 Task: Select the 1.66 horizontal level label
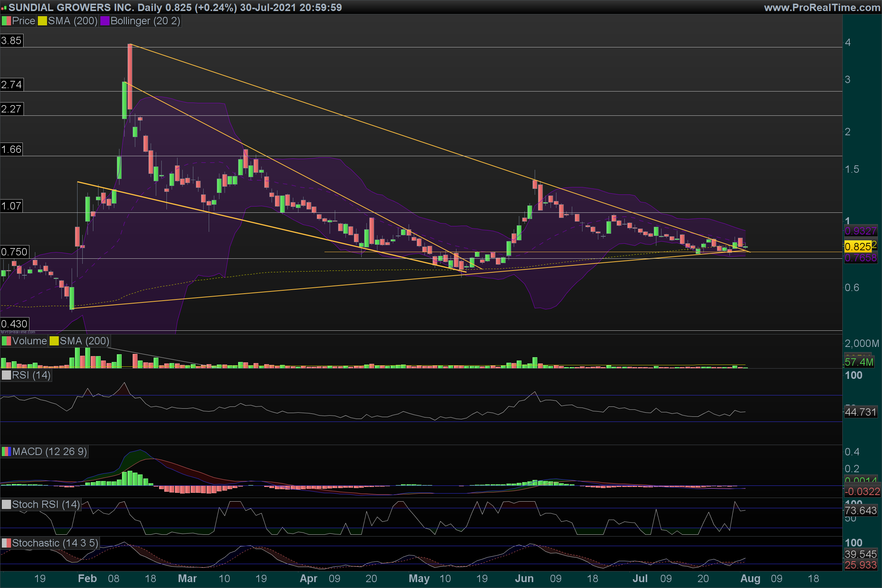click(12, 150)
